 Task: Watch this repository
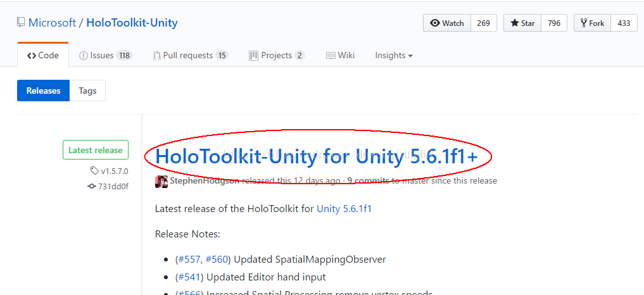[447, 23]
